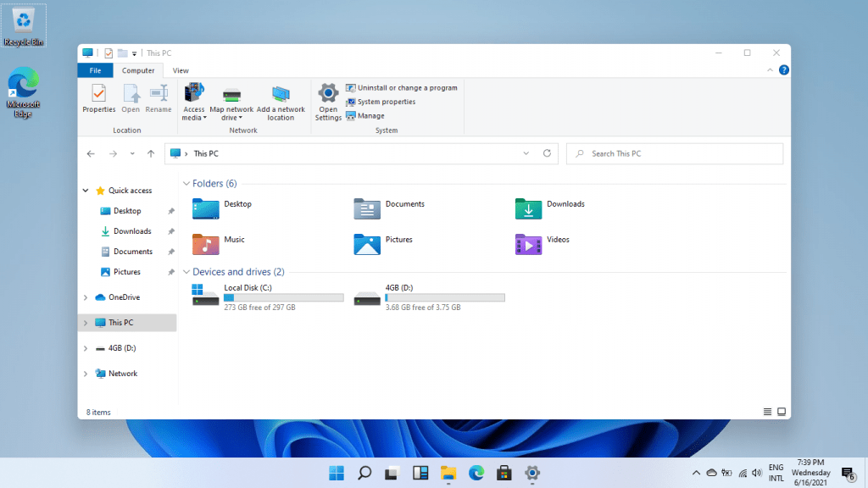This screenshot has width=868, height=488.
Task: Collapse the Devices and drives group
Action: pyautogui.click(x=186, y=272)
